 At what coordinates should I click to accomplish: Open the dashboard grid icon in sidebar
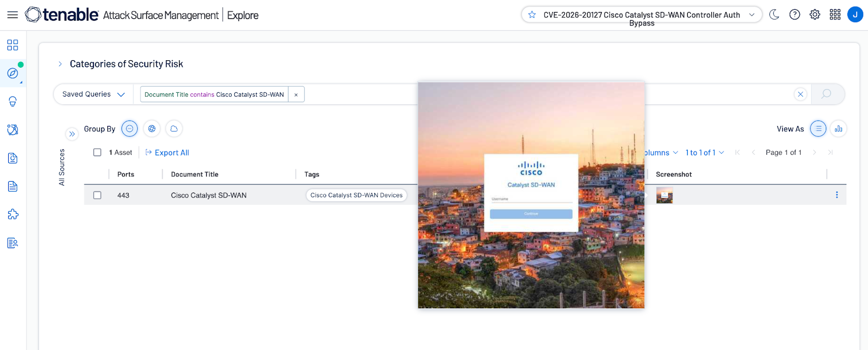(12, 45)
